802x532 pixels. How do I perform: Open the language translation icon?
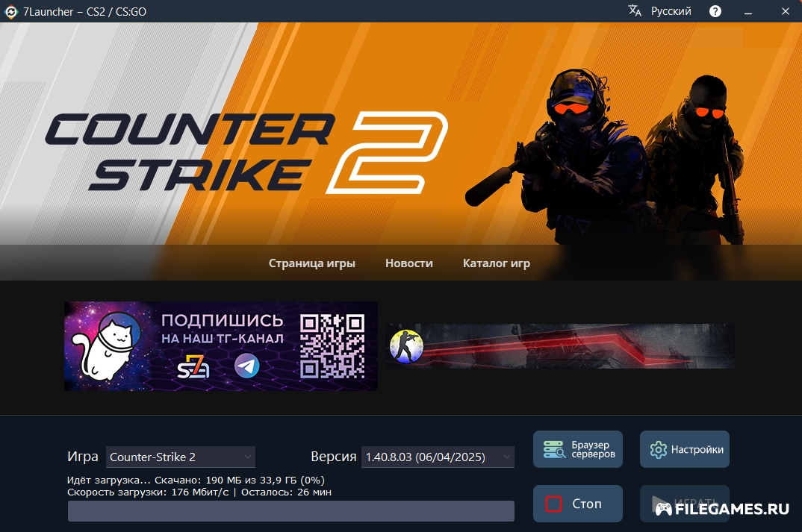[x=635, y=10]
